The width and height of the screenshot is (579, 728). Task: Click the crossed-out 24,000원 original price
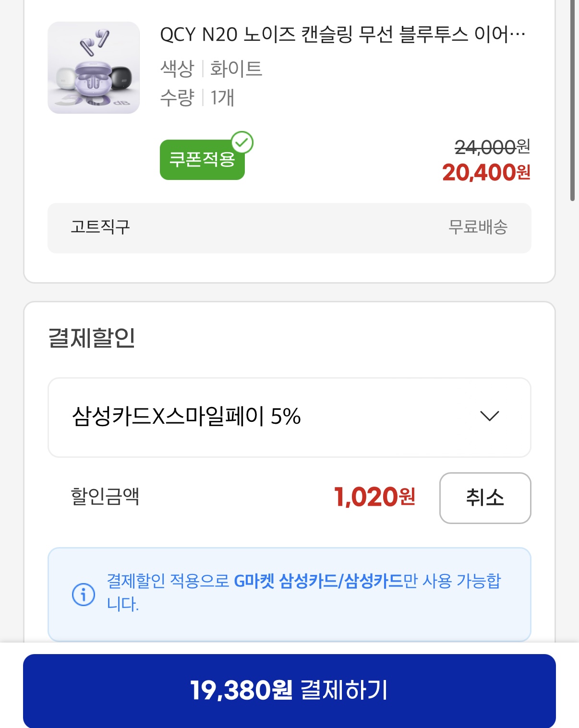pyautogui.click(x=492, y=147)
